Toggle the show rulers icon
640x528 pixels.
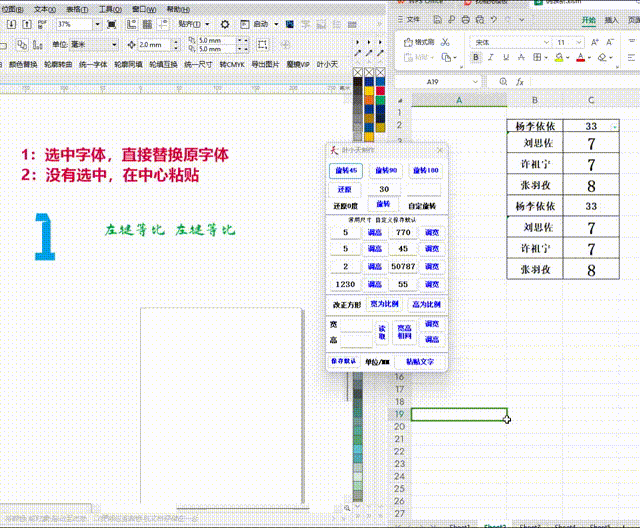[x=131, y=24]
